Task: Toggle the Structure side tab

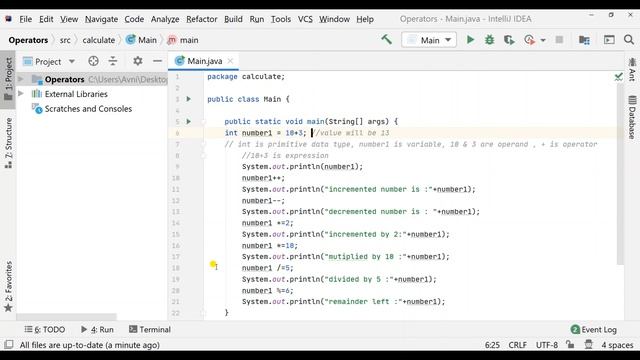Action: (8, 143)
